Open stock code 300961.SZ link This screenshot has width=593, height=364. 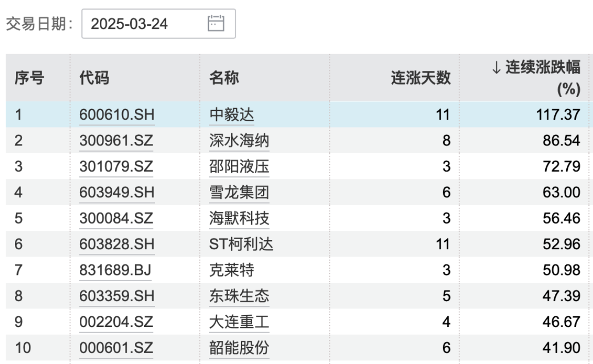[x=116, y=141]
